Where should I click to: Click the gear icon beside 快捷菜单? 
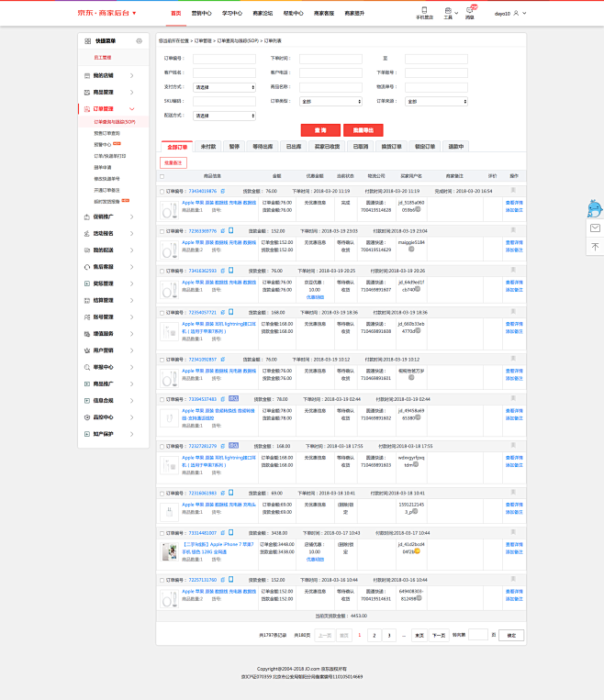pyautogui.click(x=138, y=41)
